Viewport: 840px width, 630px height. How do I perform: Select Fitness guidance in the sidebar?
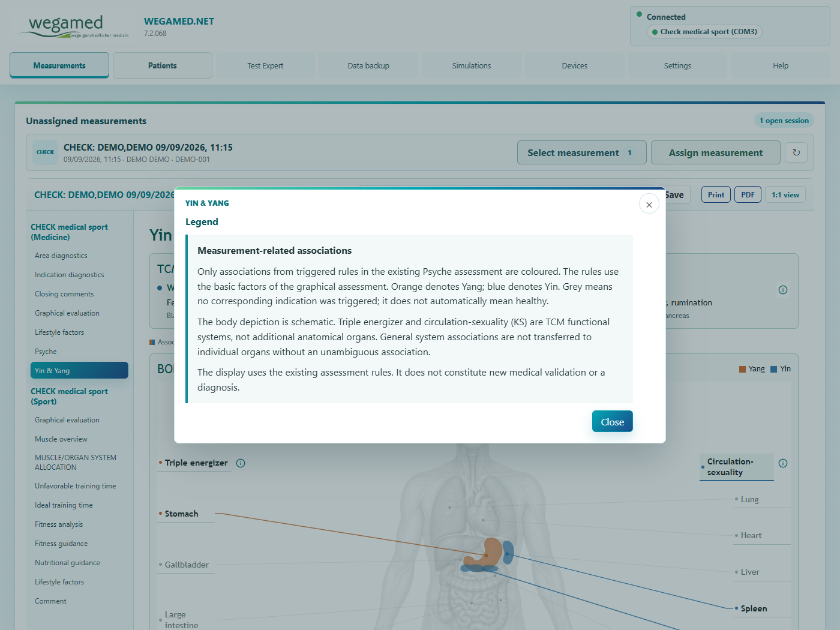click(x=79, y=544)
